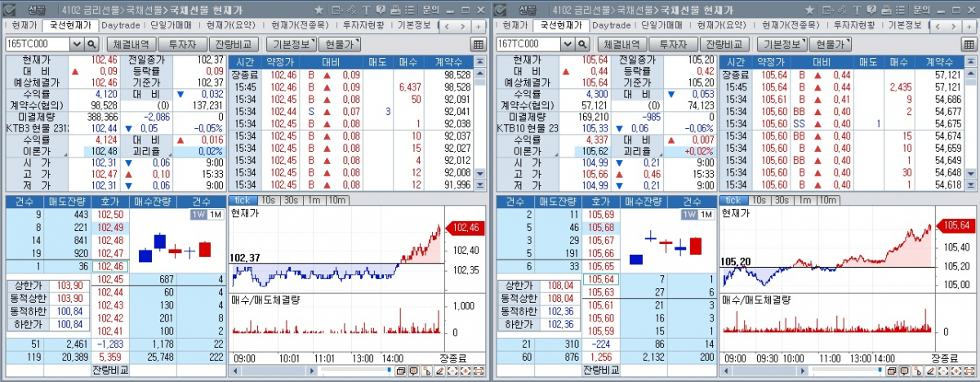Select the 10m interval in right chart
The height and width of the screenshot is (382, 980).
(x=827, y=201)
